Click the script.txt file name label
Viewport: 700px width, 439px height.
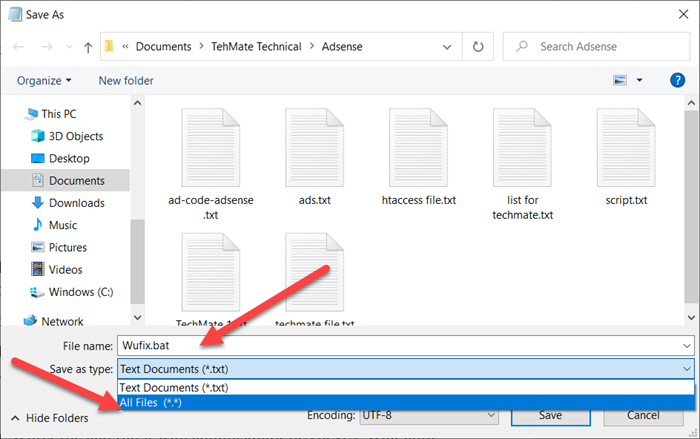coord(626,200)
